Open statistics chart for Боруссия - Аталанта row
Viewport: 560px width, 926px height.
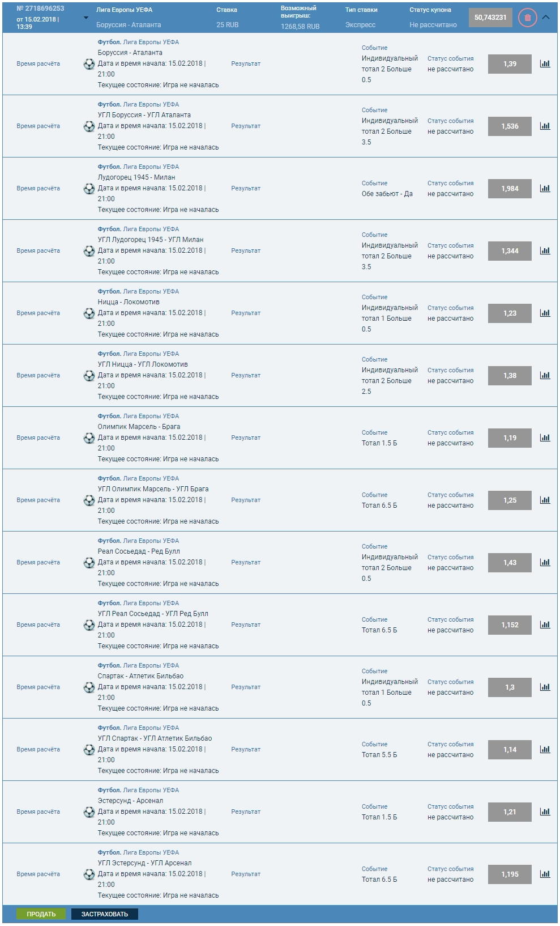(x=545, y=64)
